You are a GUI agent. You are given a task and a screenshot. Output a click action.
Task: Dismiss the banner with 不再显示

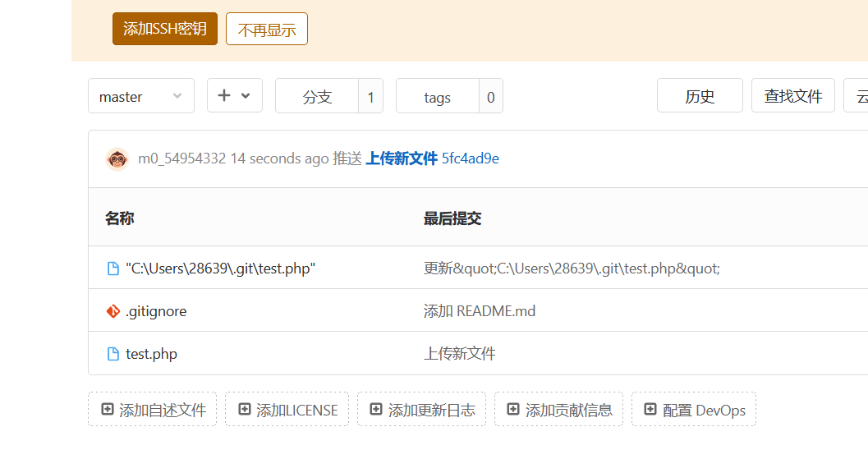267,29
